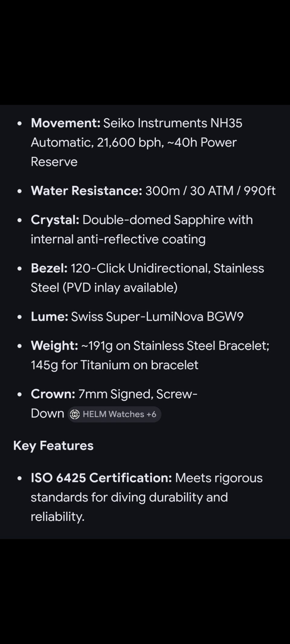290x644 pixels.
Task: Tap the Crystal label
Action: point(55,220)
